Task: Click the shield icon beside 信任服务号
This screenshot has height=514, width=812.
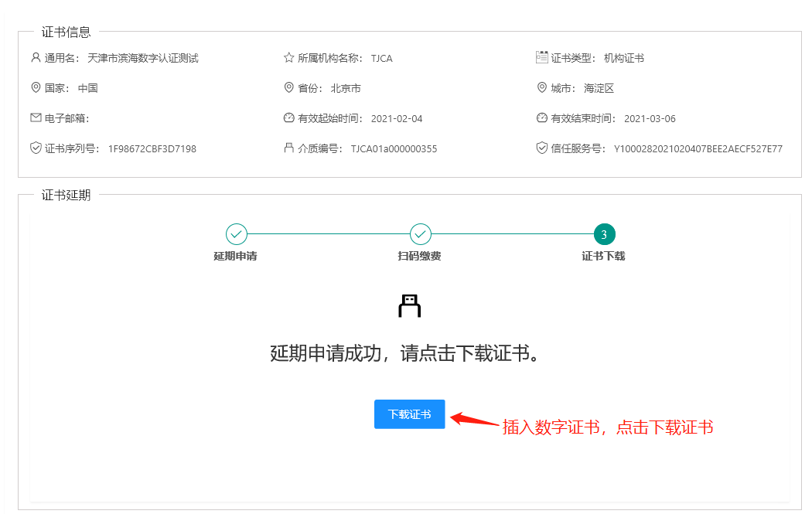Action: (x=541, y=148)
